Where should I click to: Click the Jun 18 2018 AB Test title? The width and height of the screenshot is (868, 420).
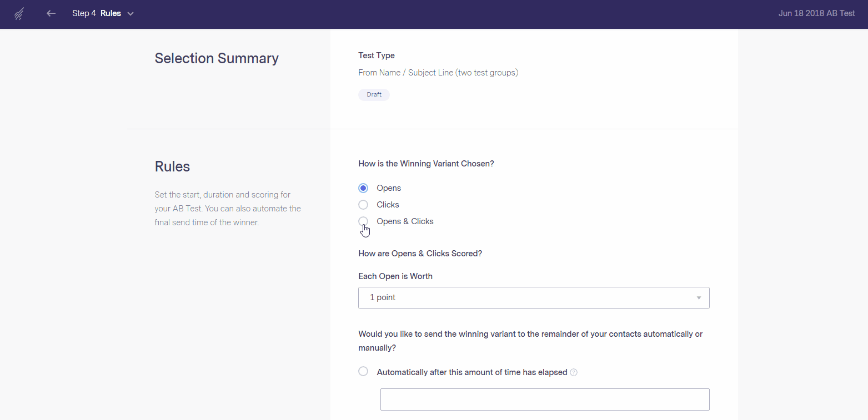[816, 13]
